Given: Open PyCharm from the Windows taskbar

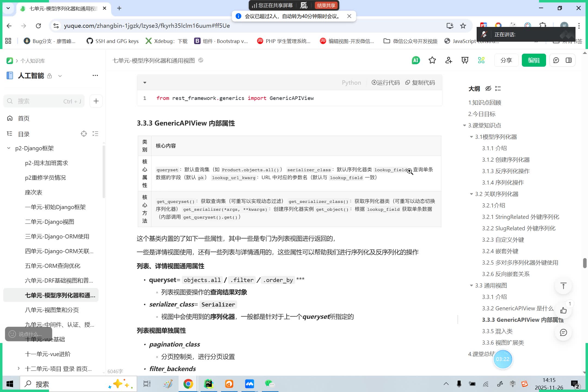Looking at the screenshot, I should click(x=209, y=384).
